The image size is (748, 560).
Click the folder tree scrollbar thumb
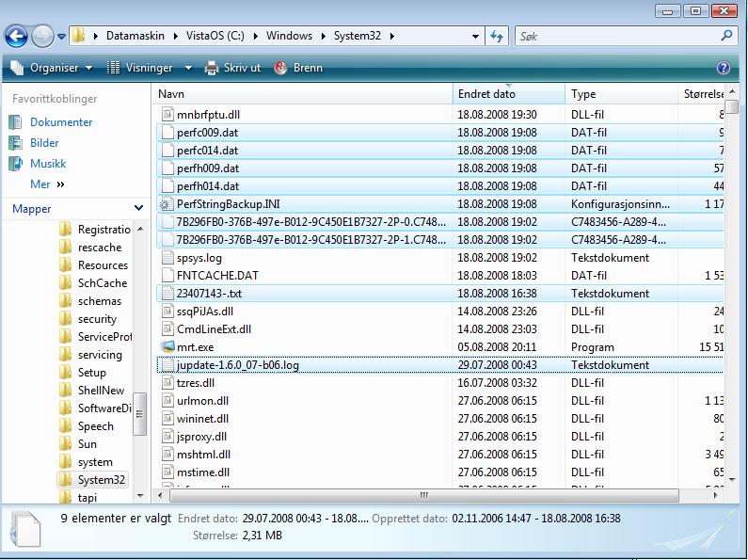pos(139,413)
